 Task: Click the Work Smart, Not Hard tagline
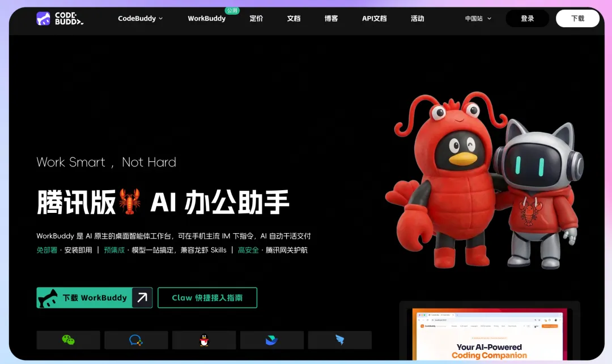coord(106,162)
